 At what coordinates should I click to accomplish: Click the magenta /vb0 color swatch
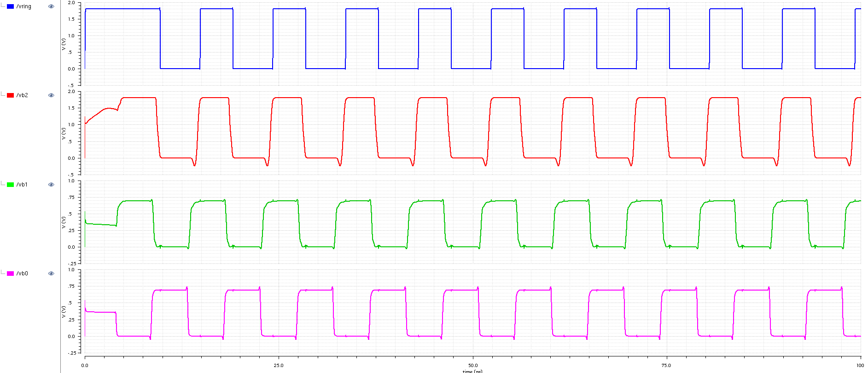tap(10, 274)
